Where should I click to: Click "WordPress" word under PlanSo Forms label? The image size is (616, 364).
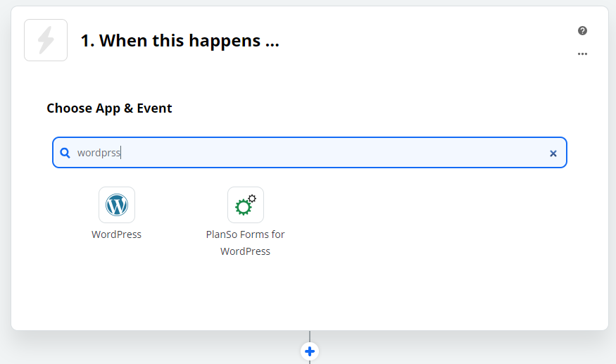coord(245,251)
